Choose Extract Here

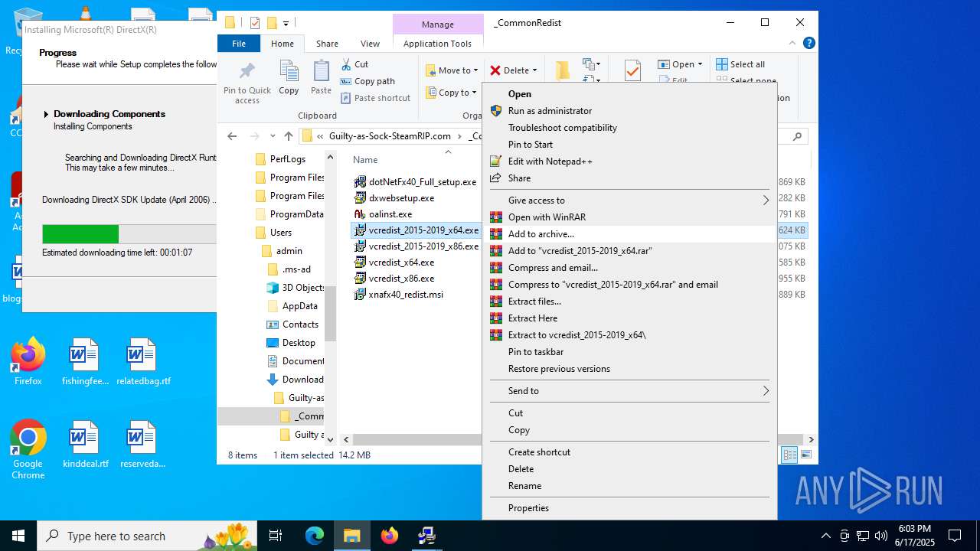tap(629, 318)
